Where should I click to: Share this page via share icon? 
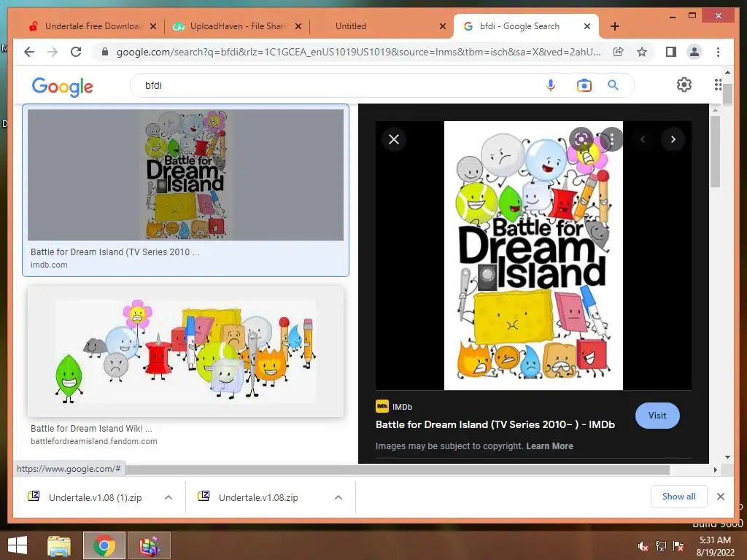pyautogui.click(x=619, y=52)
